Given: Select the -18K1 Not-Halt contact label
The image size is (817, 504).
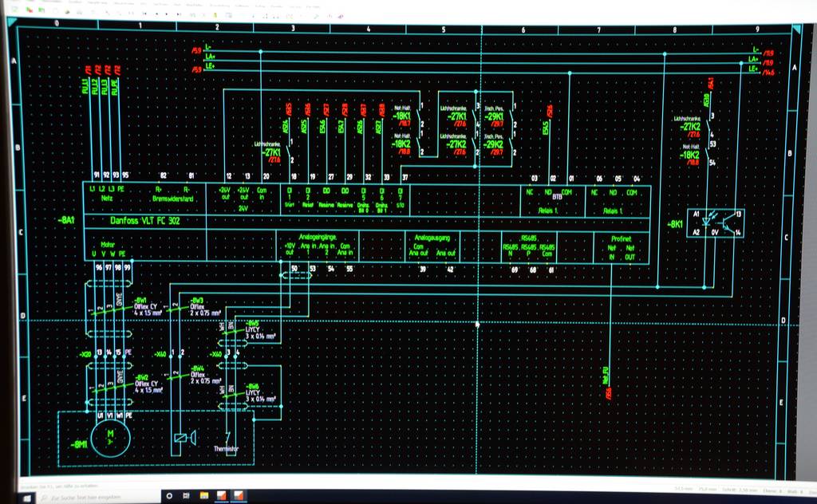Looking at the screenshot, I should (x=401, y=116).
